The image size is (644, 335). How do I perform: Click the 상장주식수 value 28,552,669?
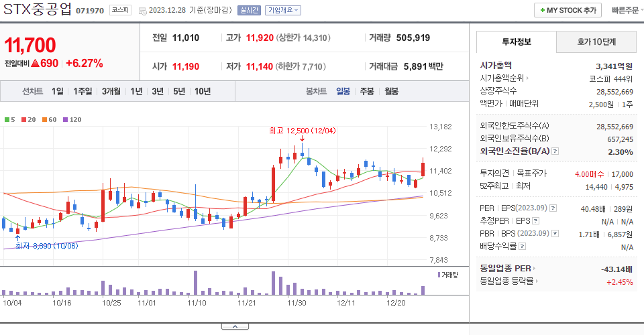[615, 92]
